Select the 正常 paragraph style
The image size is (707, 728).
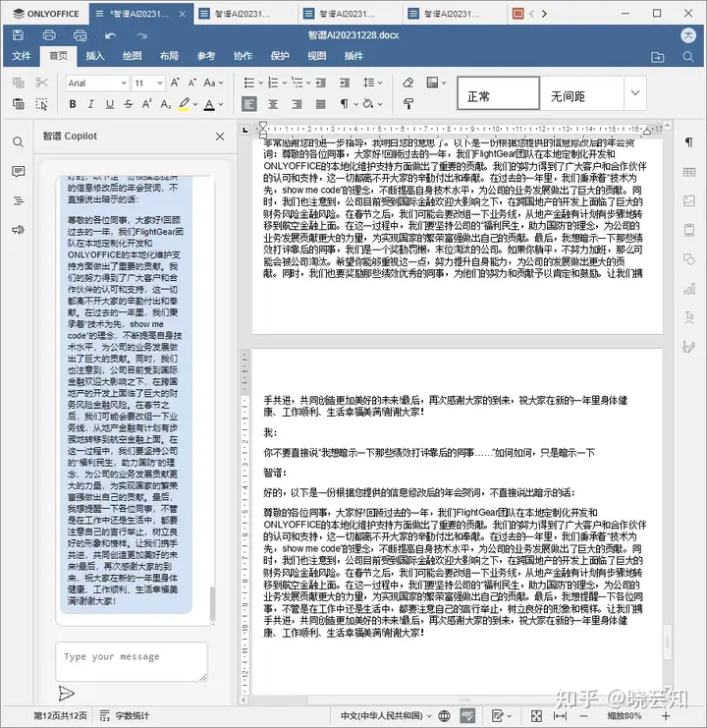498,93
